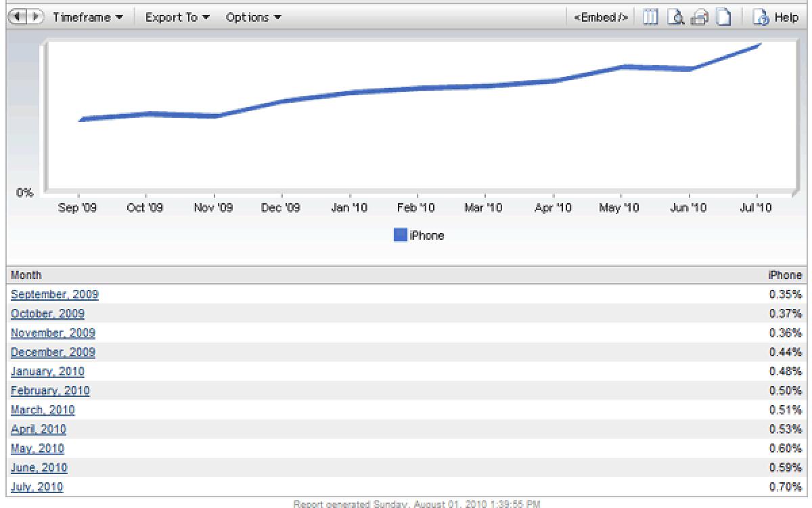Click the 0.51% value

pos(786,410)
